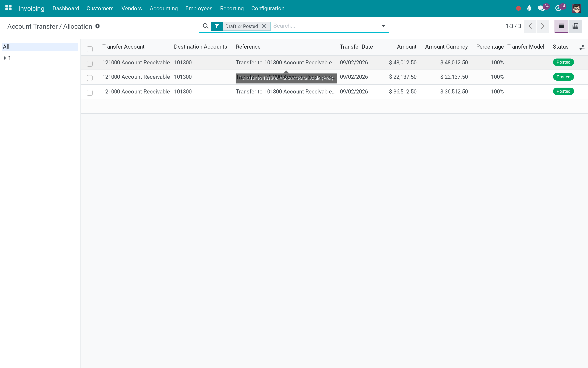Click the funnel filter icon in search facet
588x368 pixels.
(217, 26)
